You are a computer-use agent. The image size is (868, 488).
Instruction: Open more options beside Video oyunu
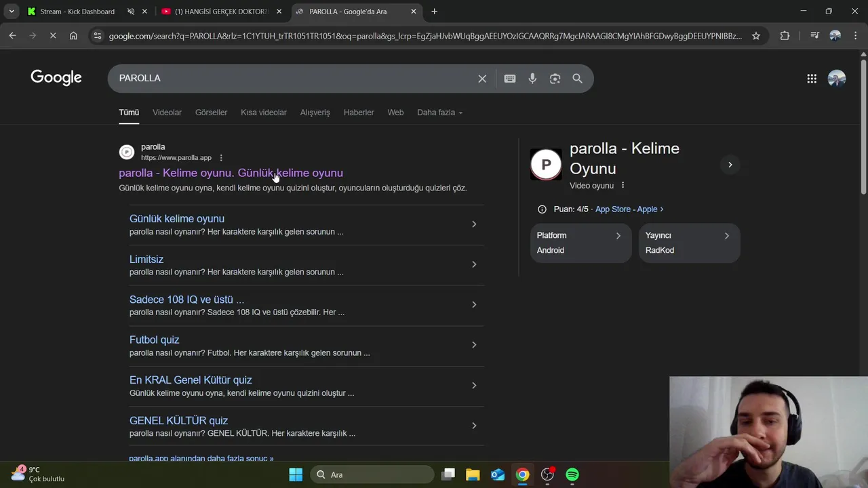click(623, 186)
